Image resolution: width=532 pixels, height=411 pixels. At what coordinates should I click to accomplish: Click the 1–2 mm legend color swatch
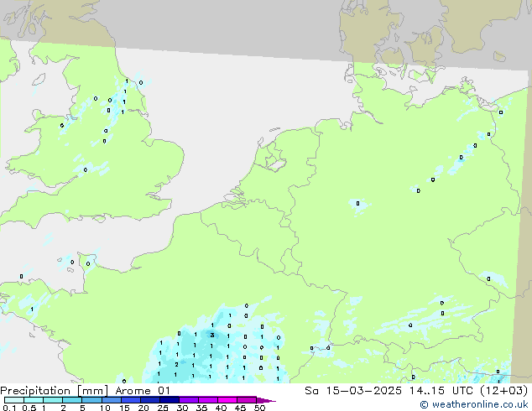pyautogui.click(x=53, y=400)
